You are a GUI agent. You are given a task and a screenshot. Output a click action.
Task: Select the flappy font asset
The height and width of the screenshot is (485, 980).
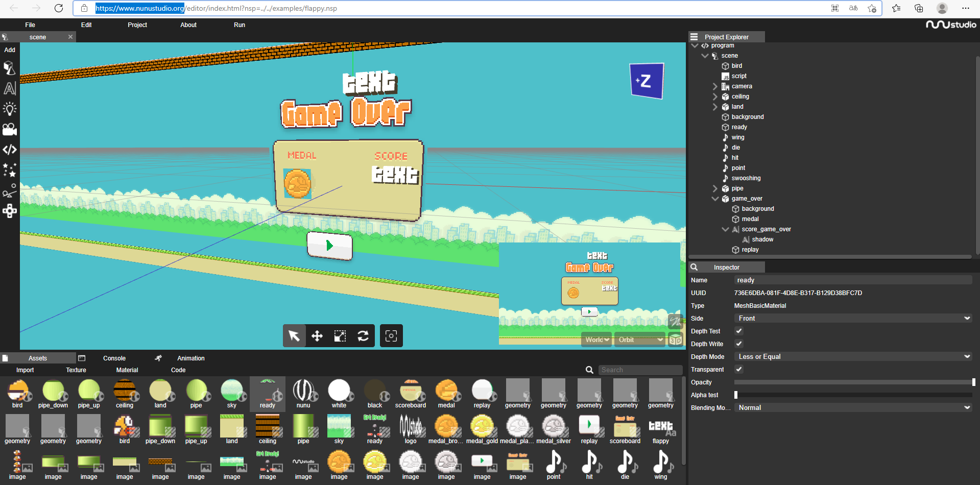661,429
